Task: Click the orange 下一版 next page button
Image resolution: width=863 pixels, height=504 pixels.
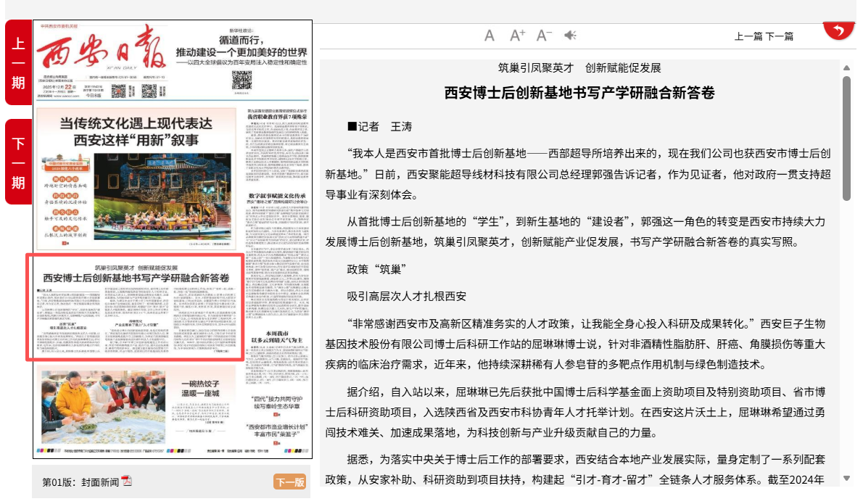Action: [289, 482]
